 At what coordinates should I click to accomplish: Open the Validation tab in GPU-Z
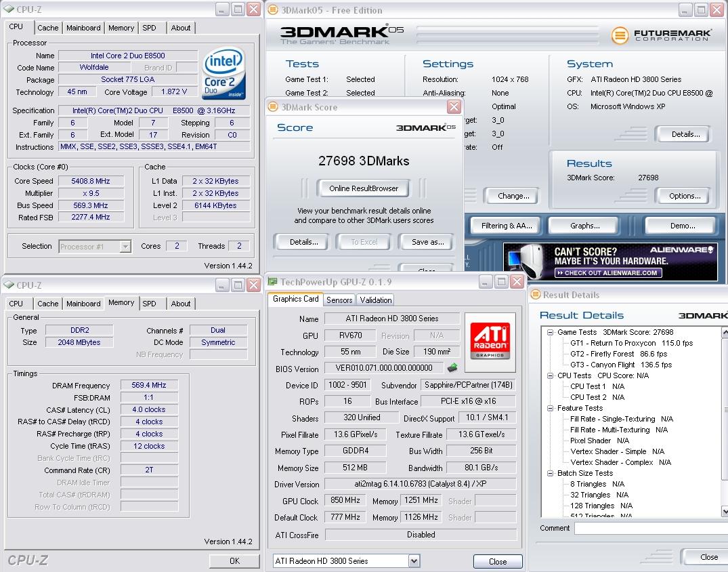click(x=376, y=300)
